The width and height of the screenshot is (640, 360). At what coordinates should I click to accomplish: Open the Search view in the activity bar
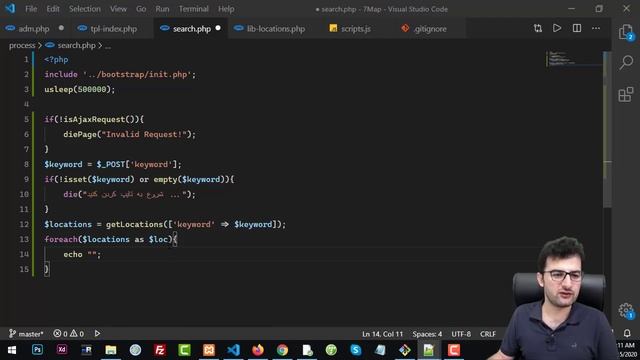(626, 63)
